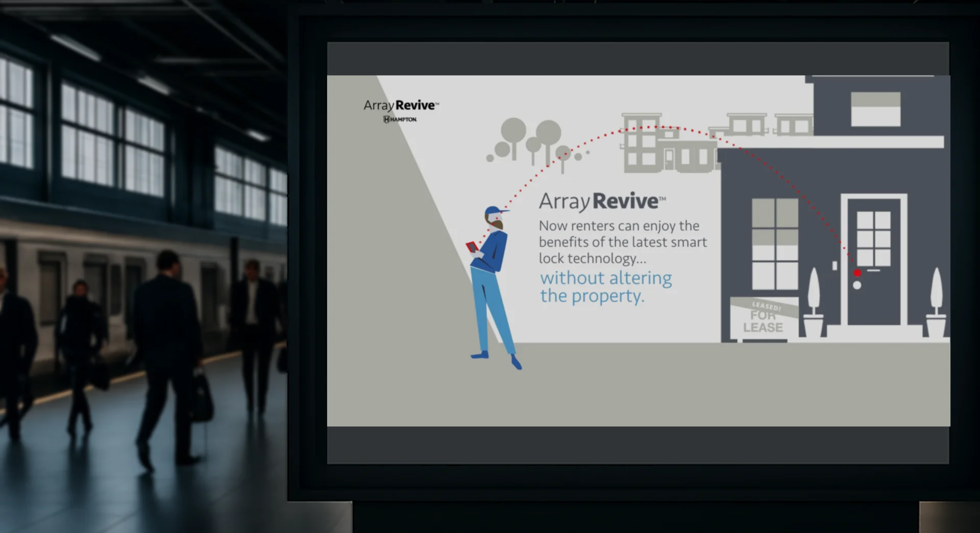Click the upper window of the house
Screen dimensions: 980x533
point(875,109)
